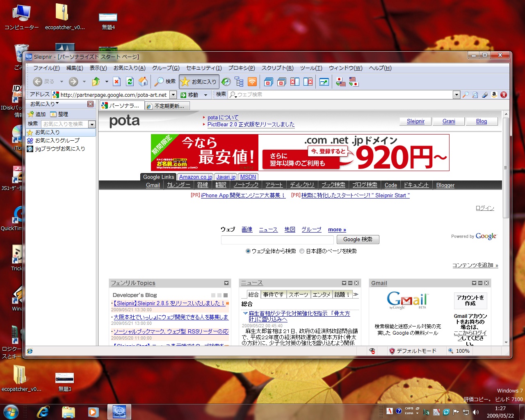Open the 検索 magnifier search panel
The width and height of the screenshot is (525, 420).
(165, 82)
